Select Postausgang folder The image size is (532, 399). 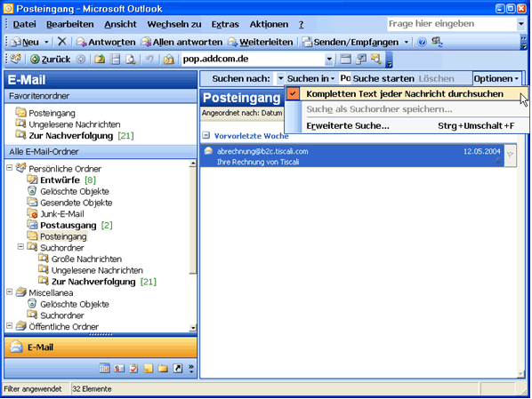coord(69,226)
